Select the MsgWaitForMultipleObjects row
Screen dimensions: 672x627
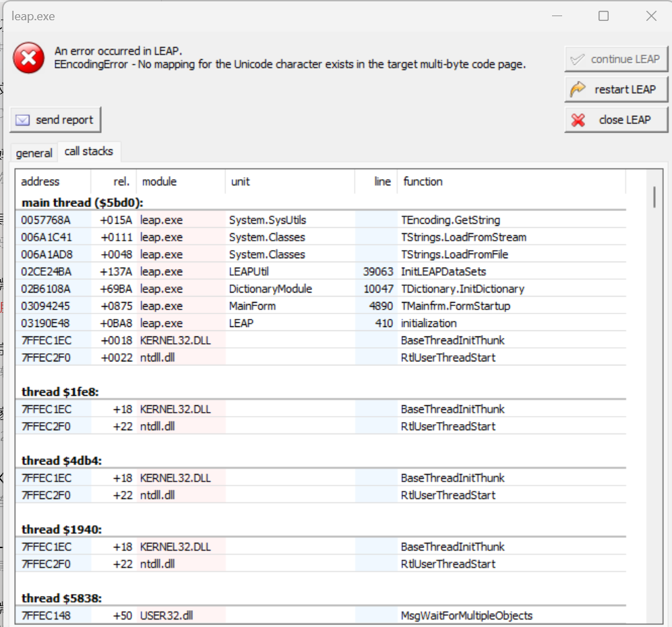[321, 616]
